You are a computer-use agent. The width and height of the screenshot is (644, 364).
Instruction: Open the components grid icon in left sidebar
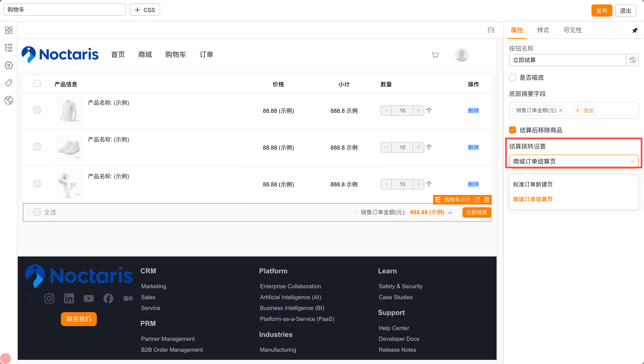pyautogui.click(x=9, y=30)
